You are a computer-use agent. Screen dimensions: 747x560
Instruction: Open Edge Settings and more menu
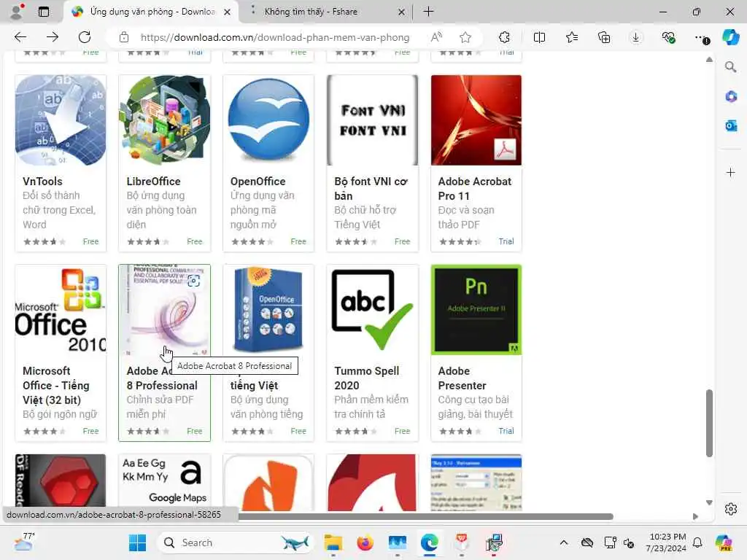pyautogui.click(x=701, y=37)
